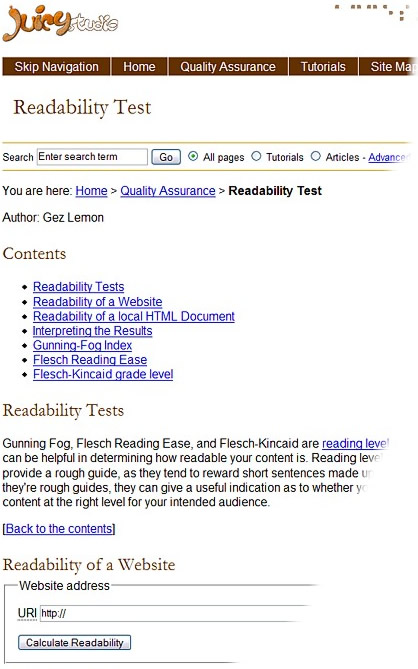
Task: Click the Calculate Readability button
Action: click(x=75, y=643)
